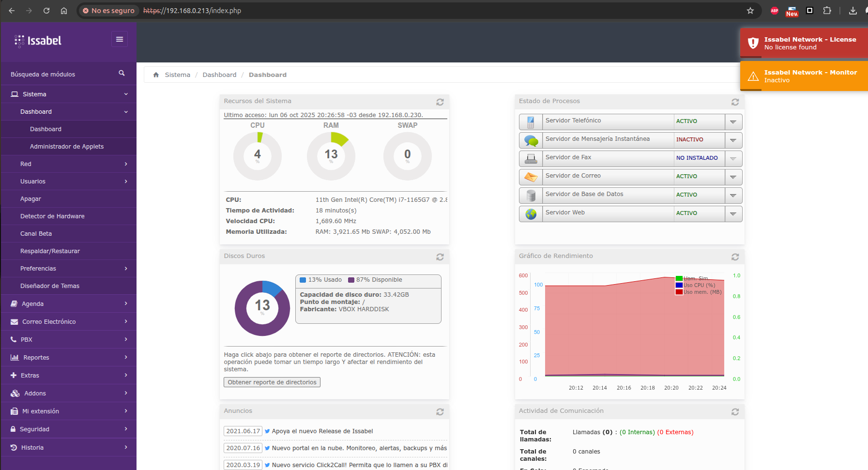
Task: Click Obtener reporte de directorios button
Action: (272, 382)
